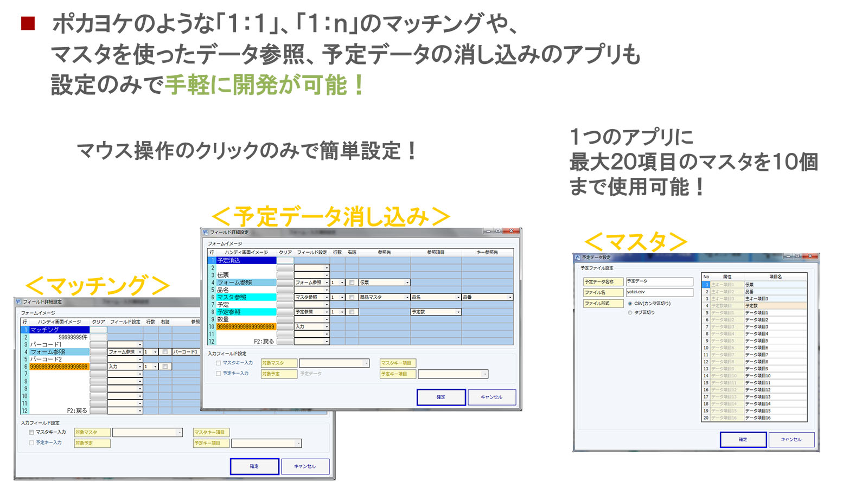
Task: Select データ項目16 in the 項目名 column
Action: point(775,418)
